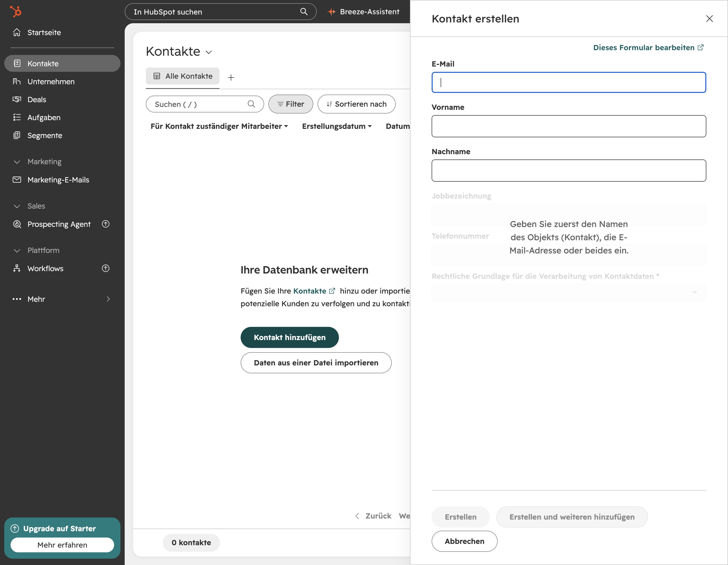
Task: Click Kontakt hinzufügen button
Action: tap(290, 337)
